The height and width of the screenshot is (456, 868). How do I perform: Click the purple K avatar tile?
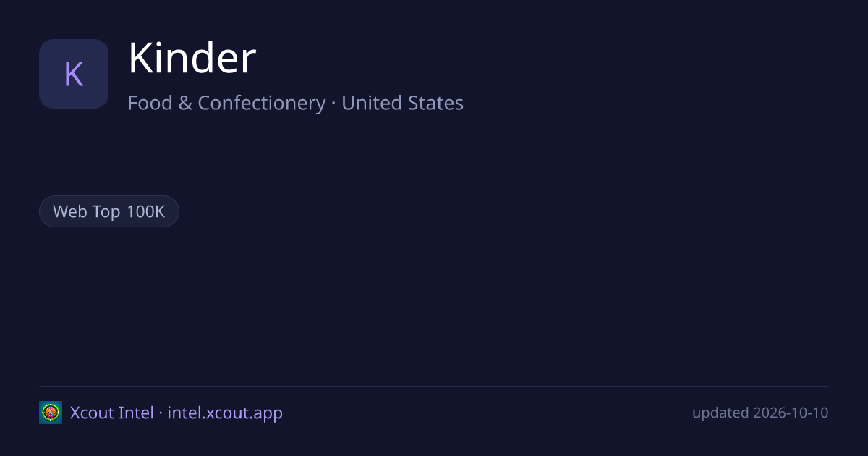(x=74, y=74)
